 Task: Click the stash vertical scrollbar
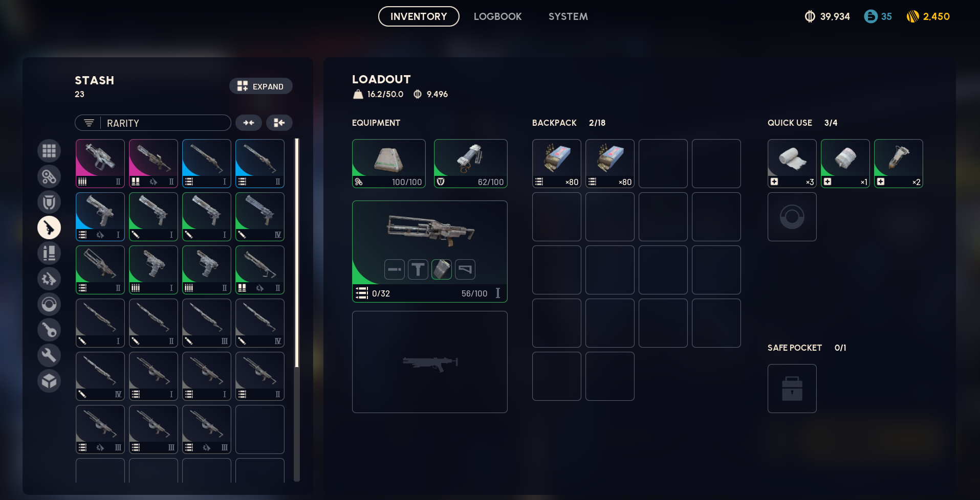tap(297, 310)
